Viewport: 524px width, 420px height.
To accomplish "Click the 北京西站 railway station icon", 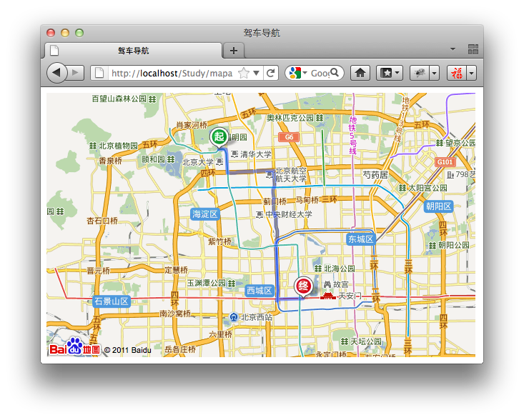I will (x=234, y=317).
